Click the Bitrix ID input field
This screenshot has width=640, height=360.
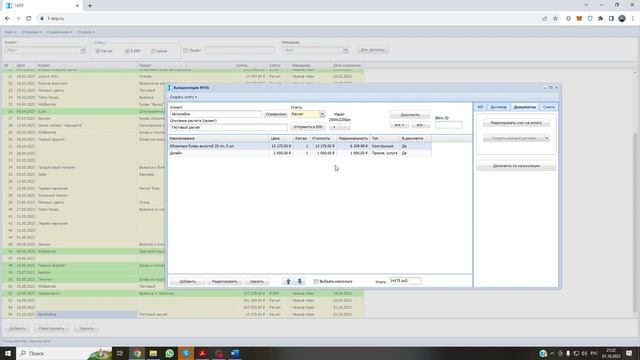tap(449, 125)
